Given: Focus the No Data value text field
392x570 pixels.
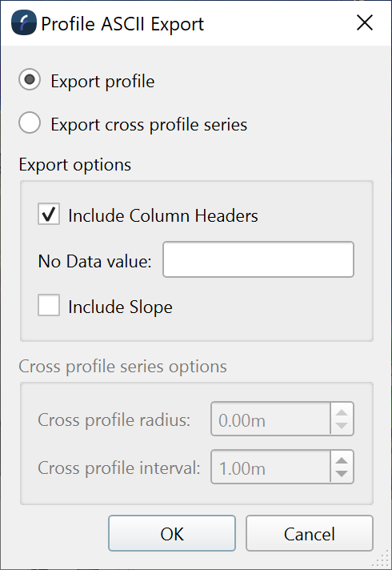Looking at the screenshot, I should 258,259.
